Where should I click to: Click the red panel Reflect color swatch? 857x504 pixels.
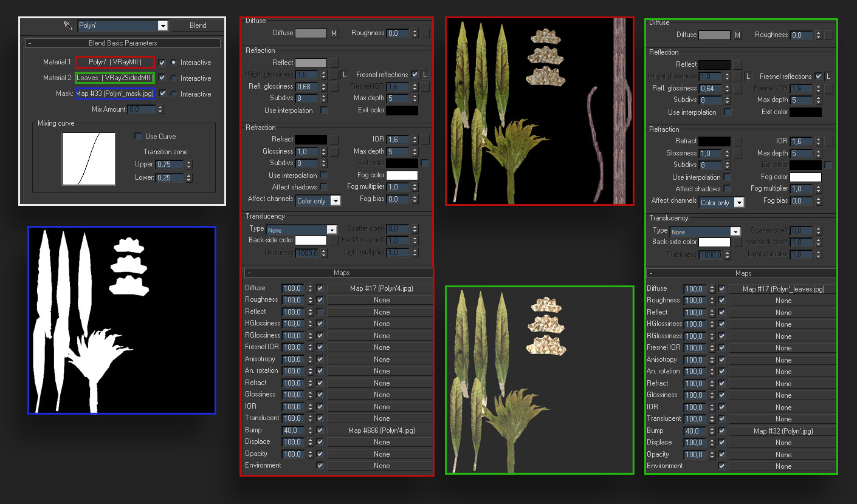[311, 63]
